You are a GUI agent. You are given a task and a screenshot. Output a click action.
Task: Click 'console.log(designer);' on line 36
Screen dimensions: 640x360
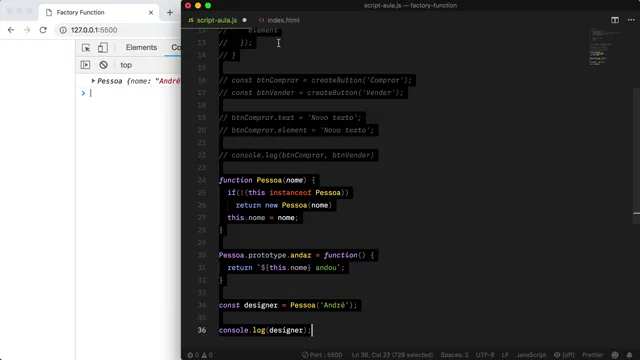265,330
